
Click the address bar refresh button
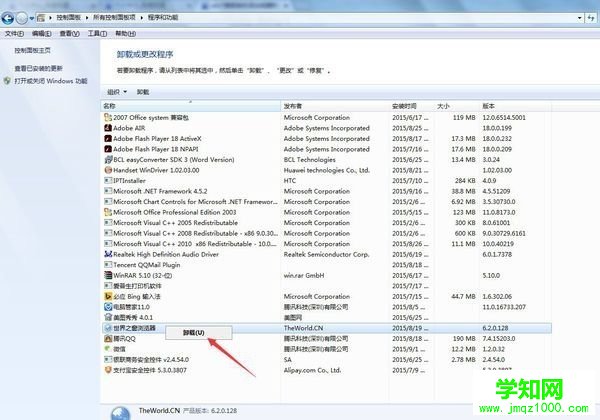tap(591, 18)
